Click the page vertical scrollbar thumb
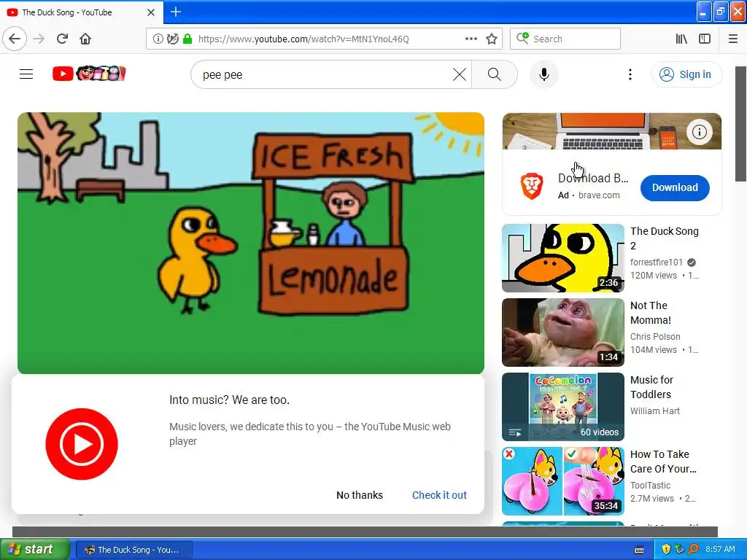This screenshot has width=747, height=560. pyautogui.click(x=740, y=124)
